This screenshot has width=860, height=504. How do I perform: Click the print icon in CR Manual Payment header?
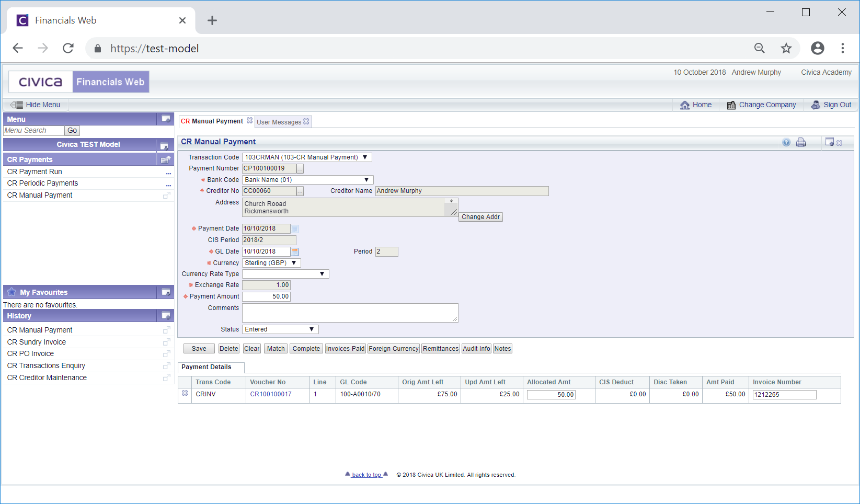click(x=801, y=142)
